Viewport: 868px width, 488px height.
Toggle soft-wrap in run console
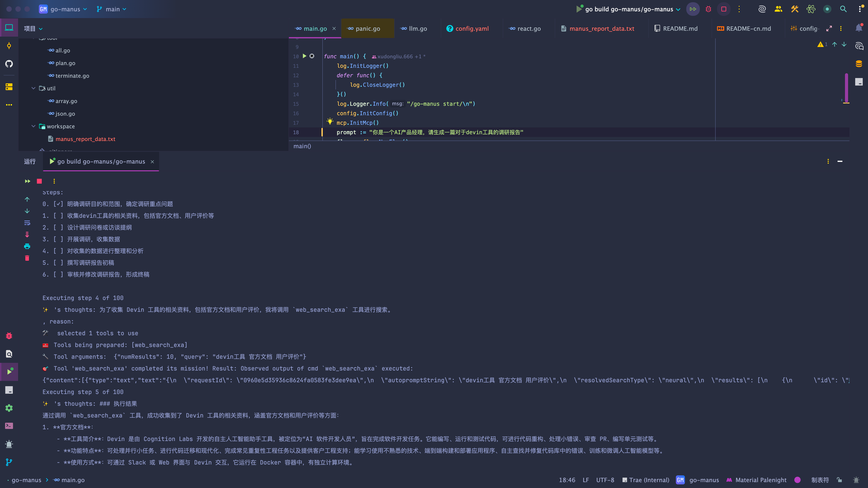[27, 223]
